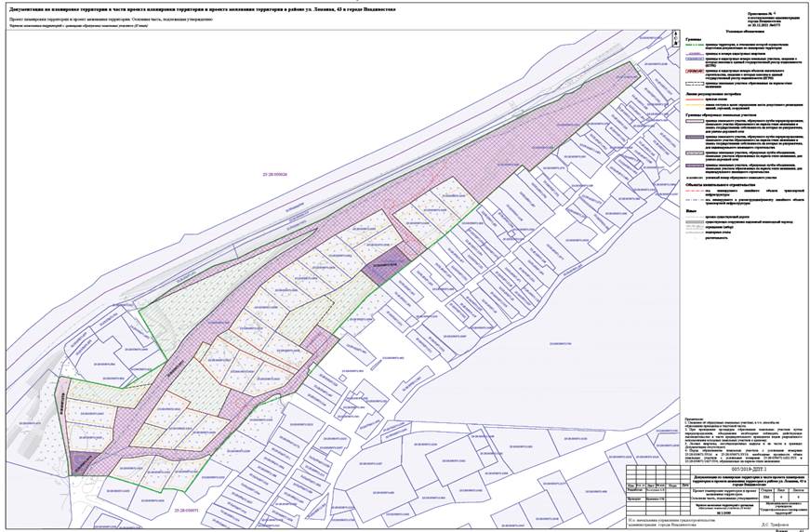Click the green planning boundary legend symbol
Screen dimensions: 810x532
694,46
